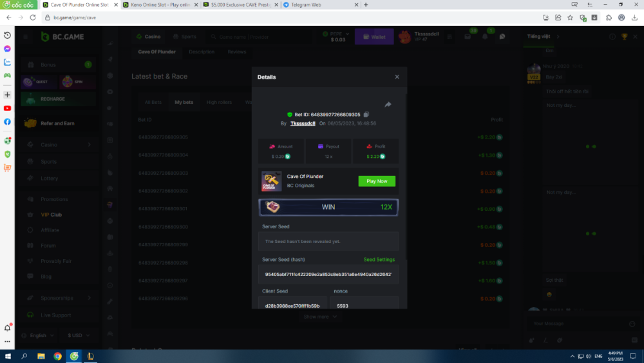Open the Tiếng việt chat room selector
Screen dimensions: 644x363
pos(544,37)
